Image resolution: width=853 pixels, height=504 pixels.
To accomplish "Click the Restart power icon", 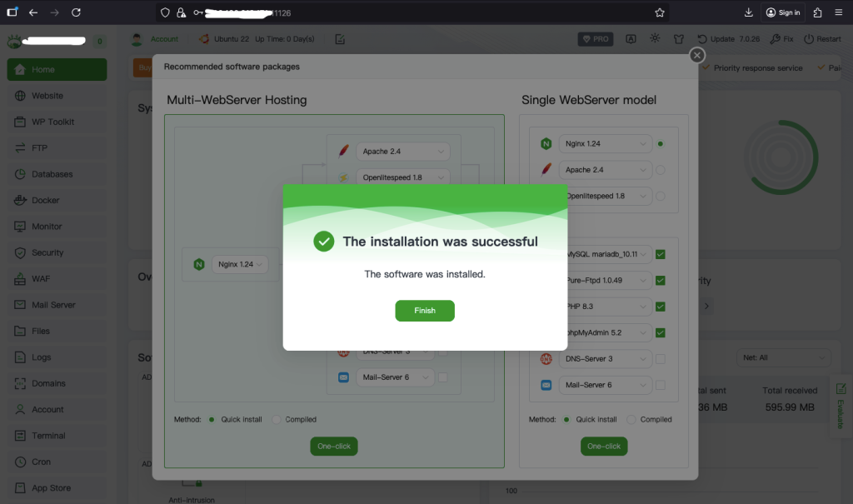I will click(x=809, y=39).
